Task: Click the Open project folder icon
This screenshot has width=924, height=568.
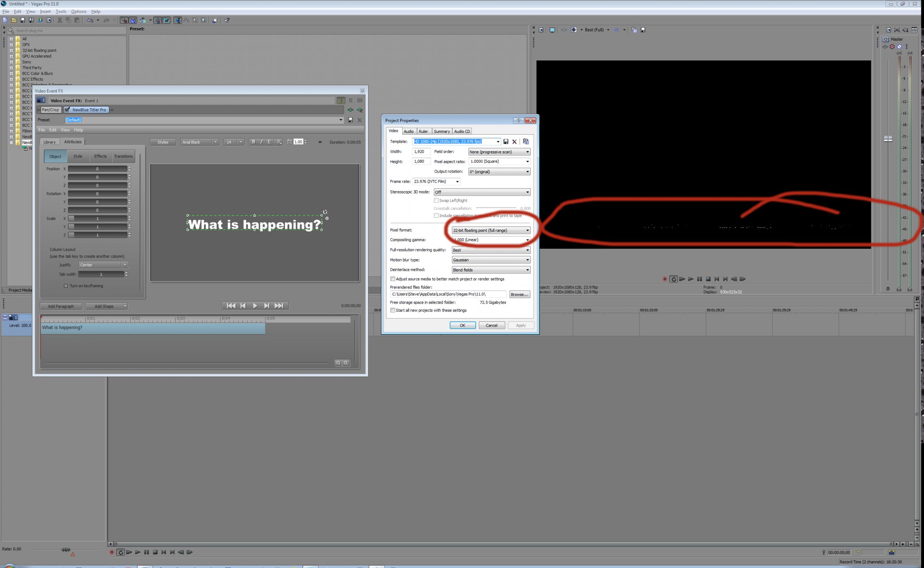Action: tap(14, 20)
